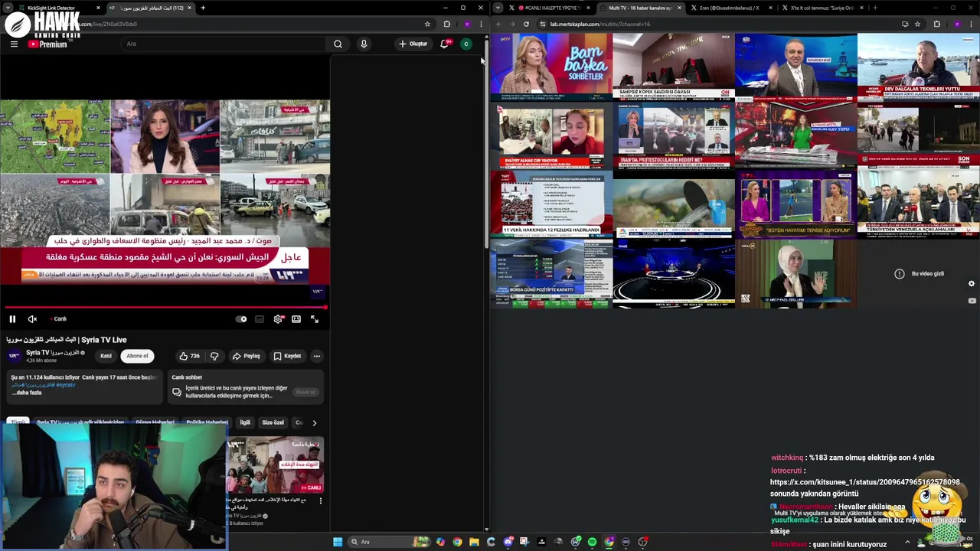Open Windows Start menu

tap(338, 542)
